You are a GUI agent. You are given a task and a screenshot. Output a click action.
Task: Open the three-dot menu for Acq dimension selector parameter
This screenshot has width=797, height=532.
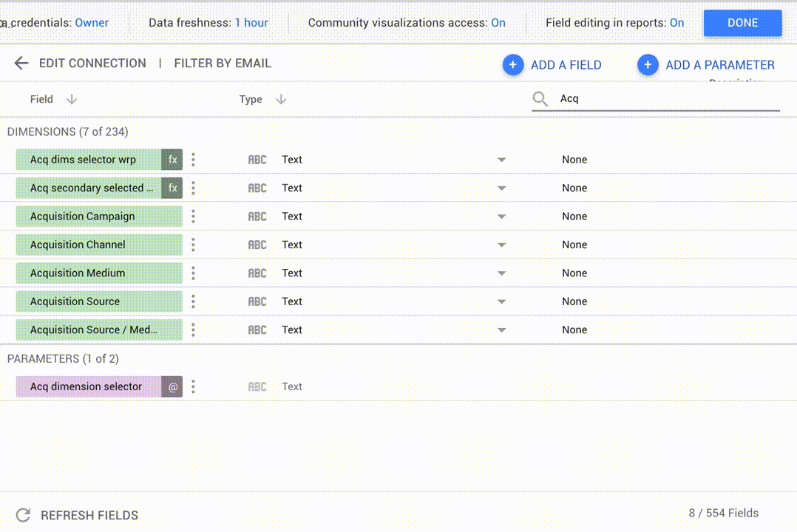193,386
